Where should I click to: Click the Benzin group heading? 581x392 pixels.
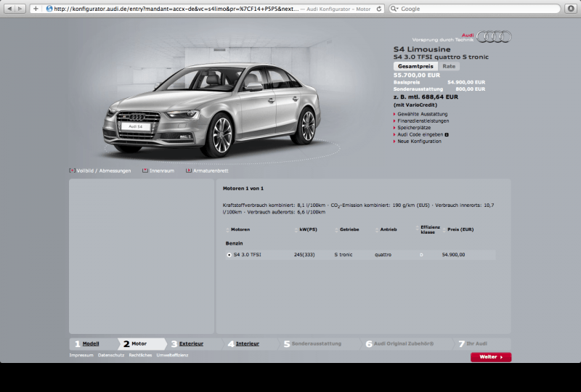click(234, 243)
